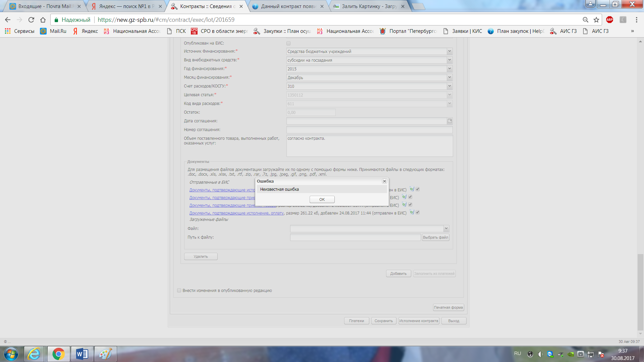Uncheck the checkbox beside the last sent document
The width and height of the screenshot is (644, 362).
(x=418, y=212)
